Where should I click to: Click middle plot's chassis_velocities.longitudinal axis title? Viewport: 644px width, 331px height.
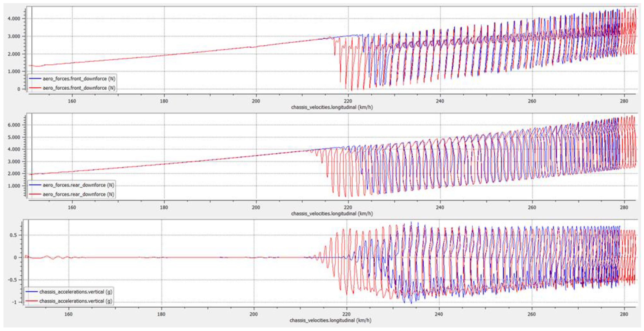click(x=332, y=214)
